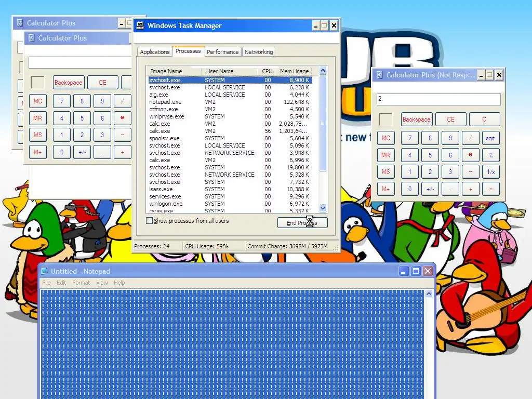Select the winlogon.exe process
This screenshot has height=399, width=532.
pyautogui.click(x=230, y=204)
